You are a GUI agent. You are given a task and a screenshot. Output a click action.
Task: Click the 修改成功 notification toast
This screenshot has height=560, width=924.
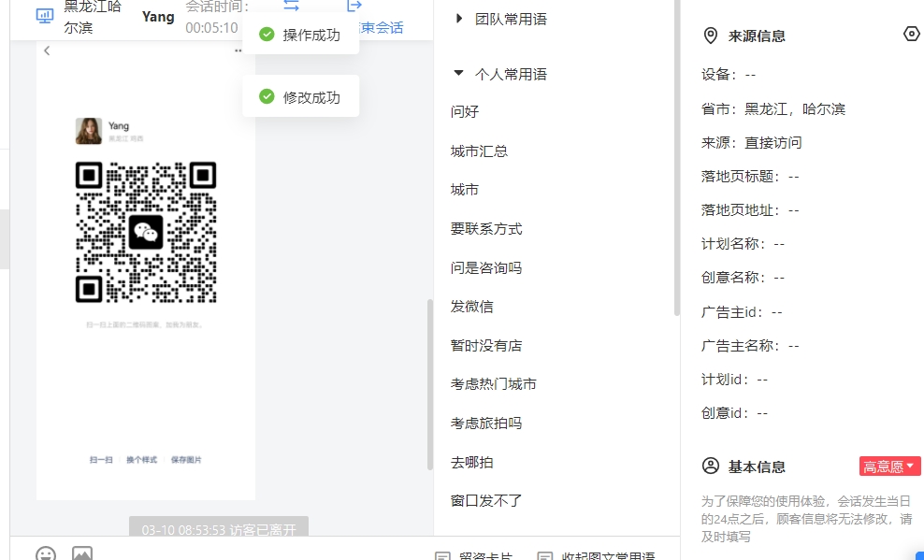click(300, 96)
